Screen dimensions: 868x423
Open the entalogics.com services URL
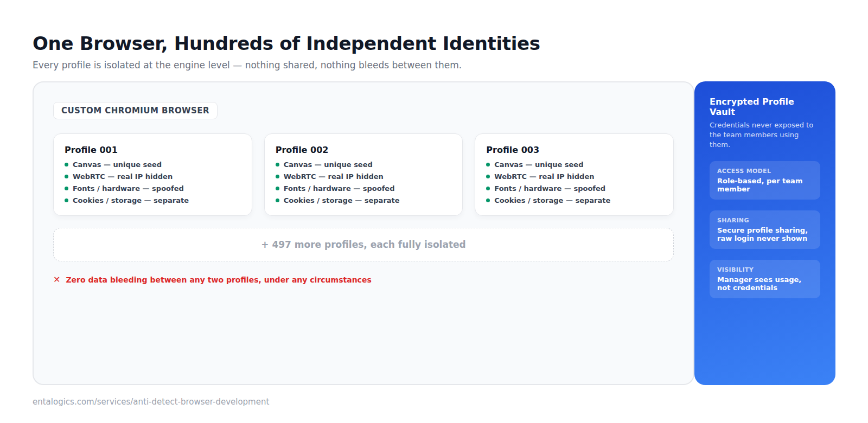click(151, 402)
